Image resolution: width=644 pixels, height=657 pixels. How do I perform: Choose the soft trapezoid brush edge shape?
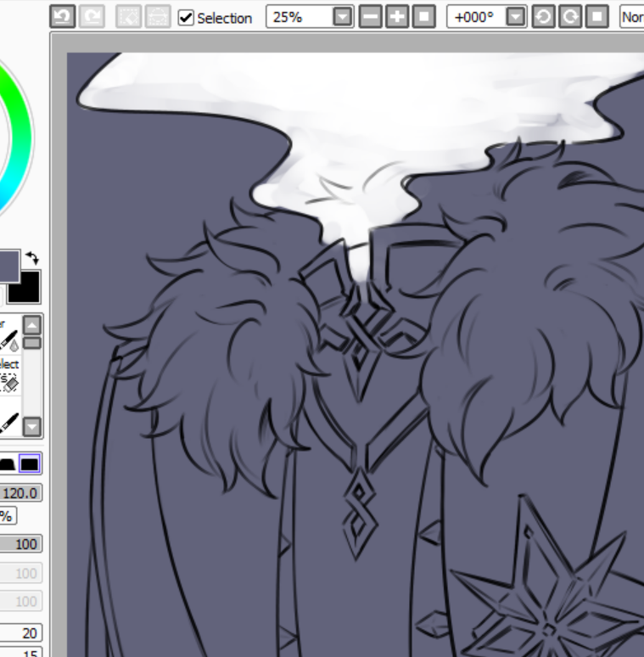pos(7,463)
